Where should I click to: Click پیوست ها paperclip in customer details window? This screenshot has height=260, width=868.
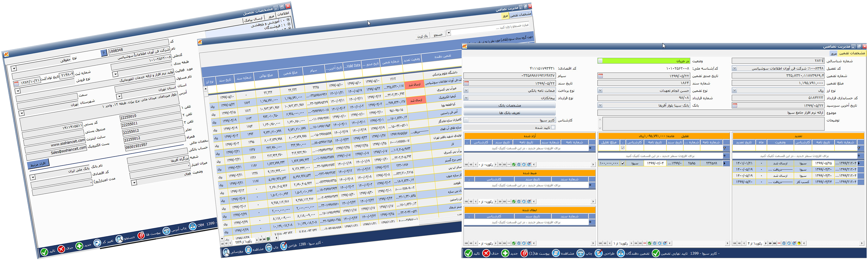click(x=141, y=235)
